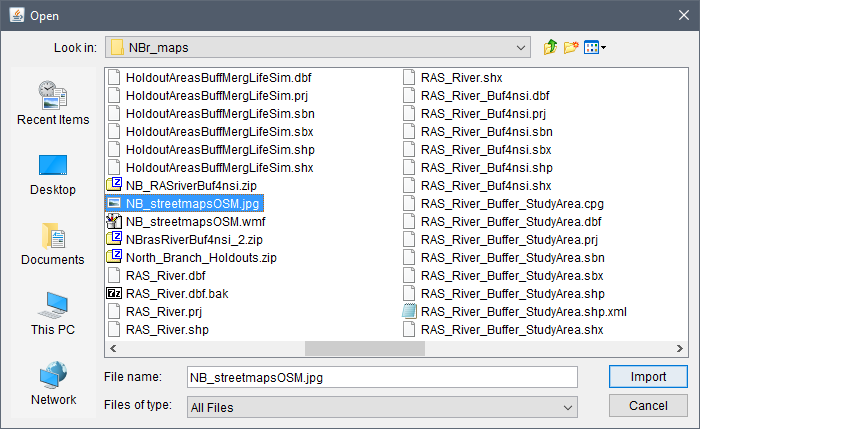Viewport: 848px width, 429px height.
Task: Create a new folder icon
Action: (x=571, y=48)
